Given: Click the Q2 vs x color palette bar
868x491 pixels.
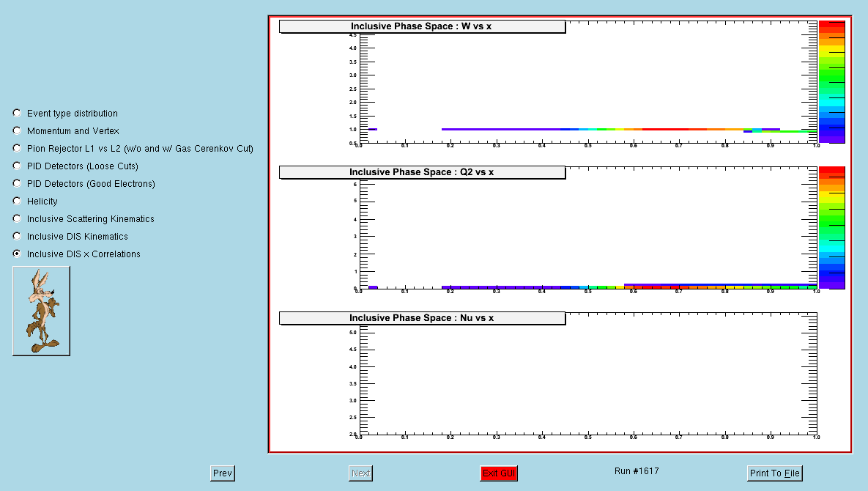Looking at the screenshot, I should [x=832, y=227].
